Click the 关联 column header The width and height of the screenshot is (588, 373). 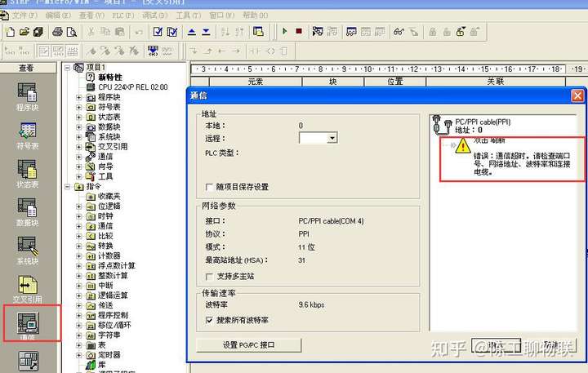coord(496,82)
